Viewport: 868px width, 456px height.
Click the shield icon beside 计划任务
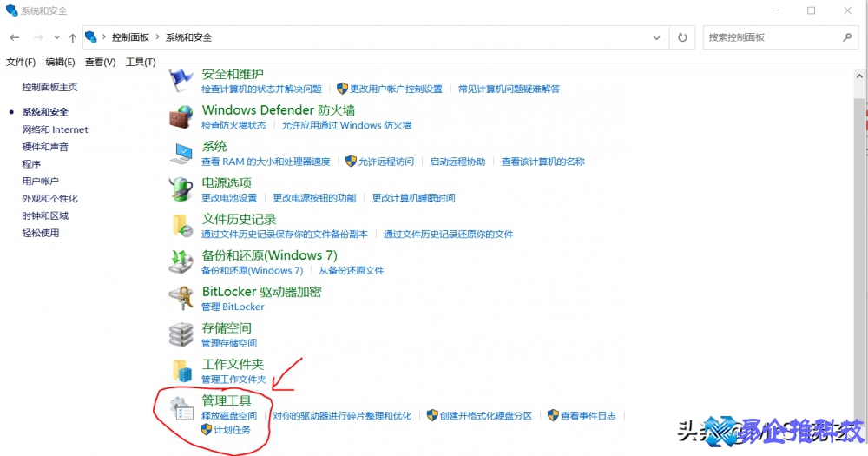point(206,429)
